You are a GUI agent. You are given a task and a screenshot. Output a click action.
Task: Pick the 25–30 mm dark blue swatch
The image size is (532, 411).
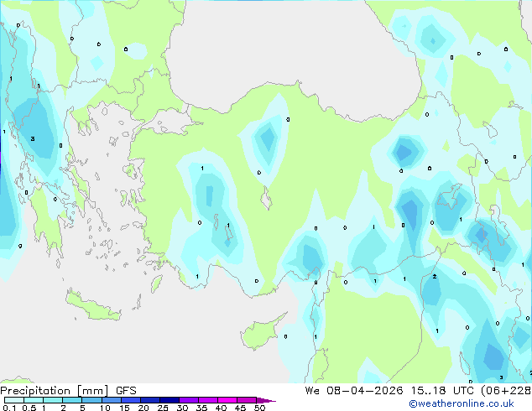[170, 400]
